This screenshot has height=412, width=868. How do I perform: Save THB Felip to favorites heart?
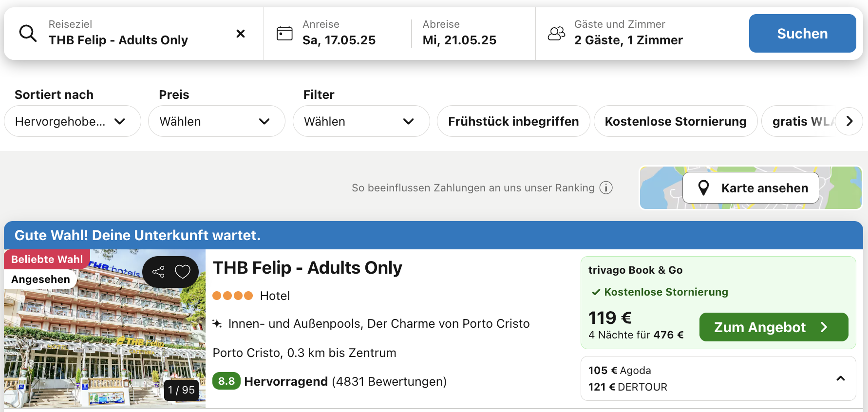183,272
